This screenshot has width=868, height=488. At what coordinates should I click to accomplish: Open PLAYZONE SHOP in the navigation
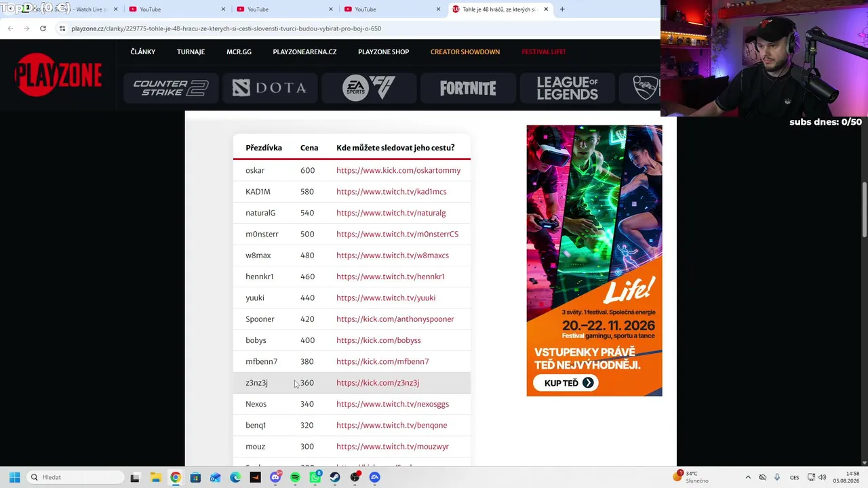click(383, 52)
